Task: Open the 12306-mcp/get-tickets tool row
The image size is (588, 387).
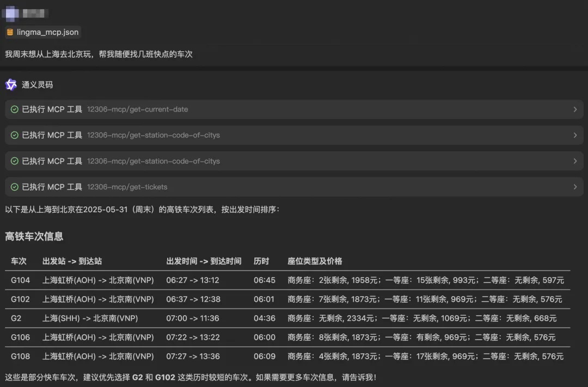Action: (294, 187)
